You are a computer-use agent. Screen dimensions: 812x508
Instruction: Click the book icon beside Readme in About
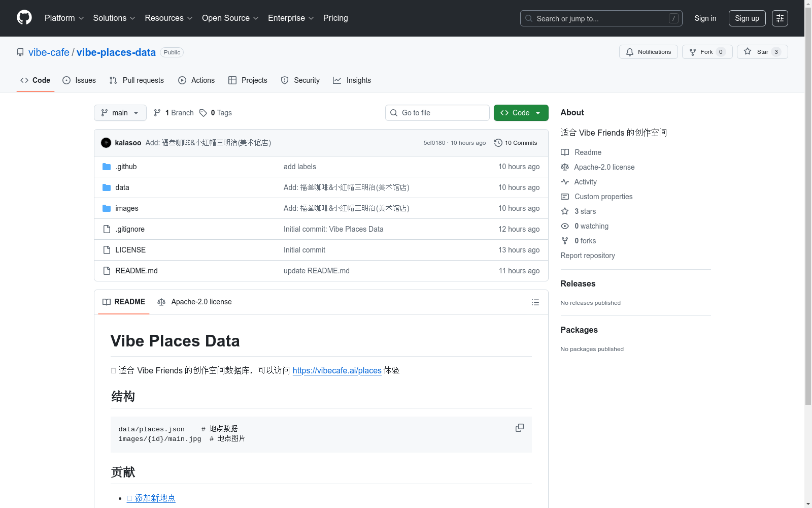565,152
